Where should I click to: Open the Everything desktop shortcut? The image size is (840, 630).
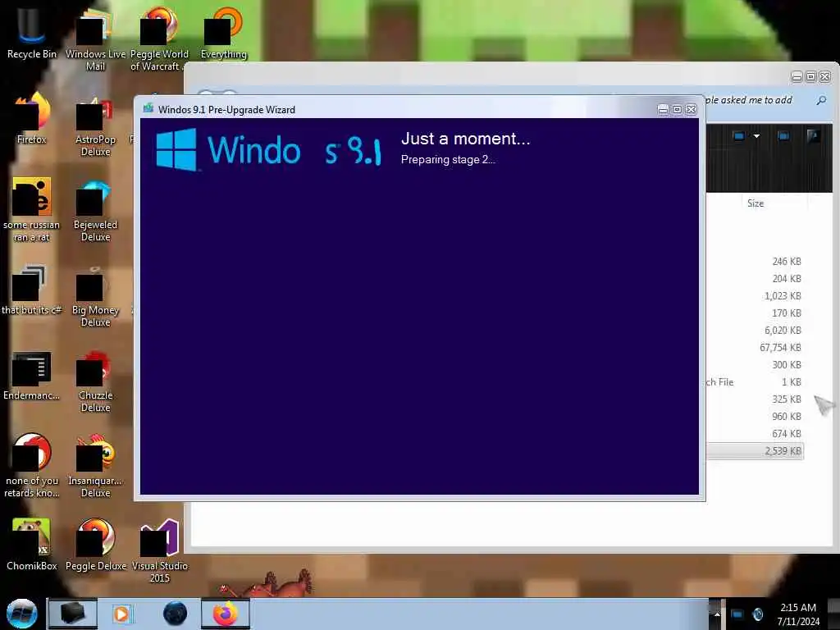223,33
